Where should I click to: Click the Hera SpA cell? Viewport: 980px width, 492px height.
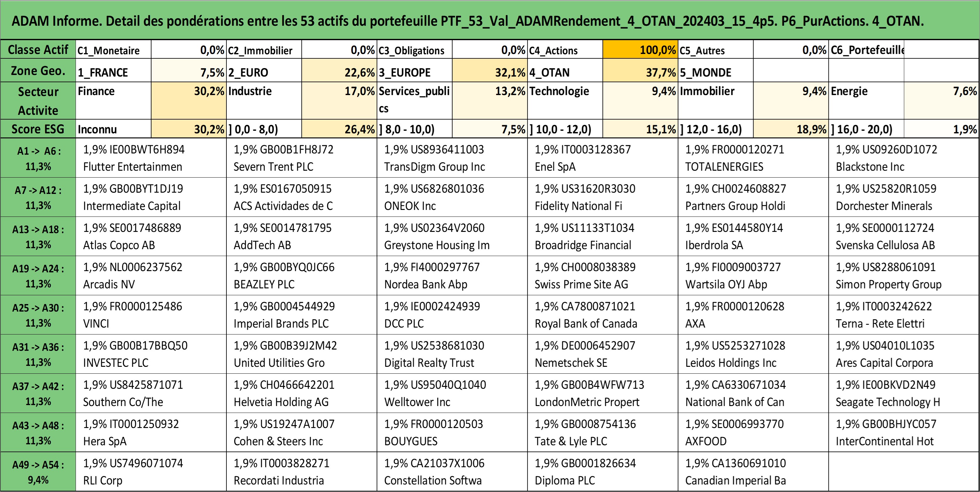pos(151,433)
